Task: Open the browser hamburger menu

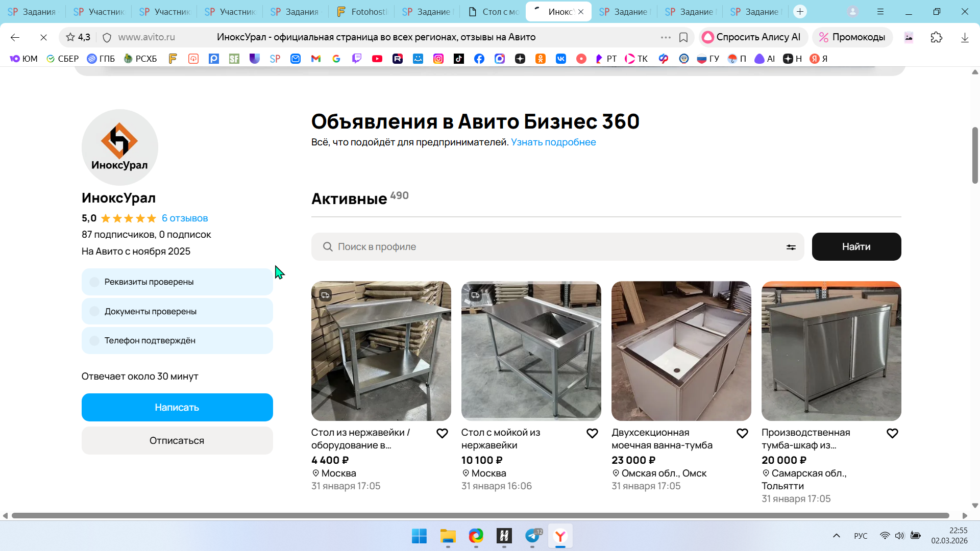Action: click(x=880, y=12)
